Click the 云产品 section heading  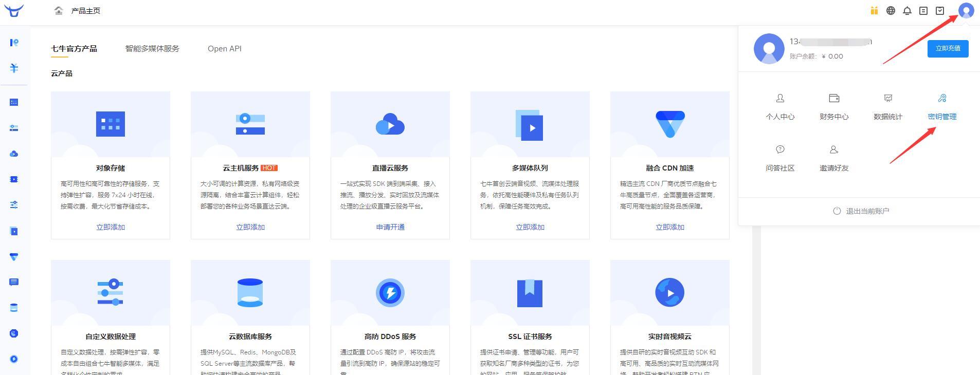(x=62, y=73)
